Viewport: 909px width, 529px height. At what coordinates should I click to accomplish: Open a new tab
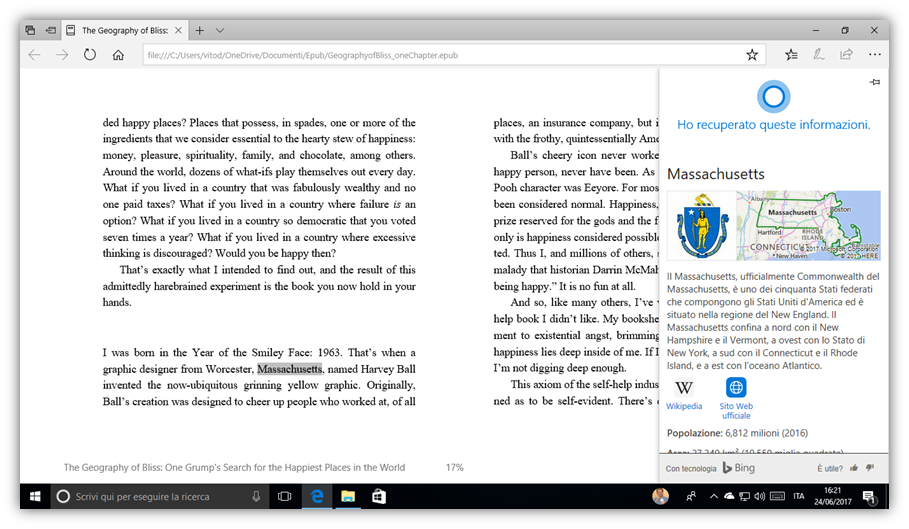click(x=200, y=30)
